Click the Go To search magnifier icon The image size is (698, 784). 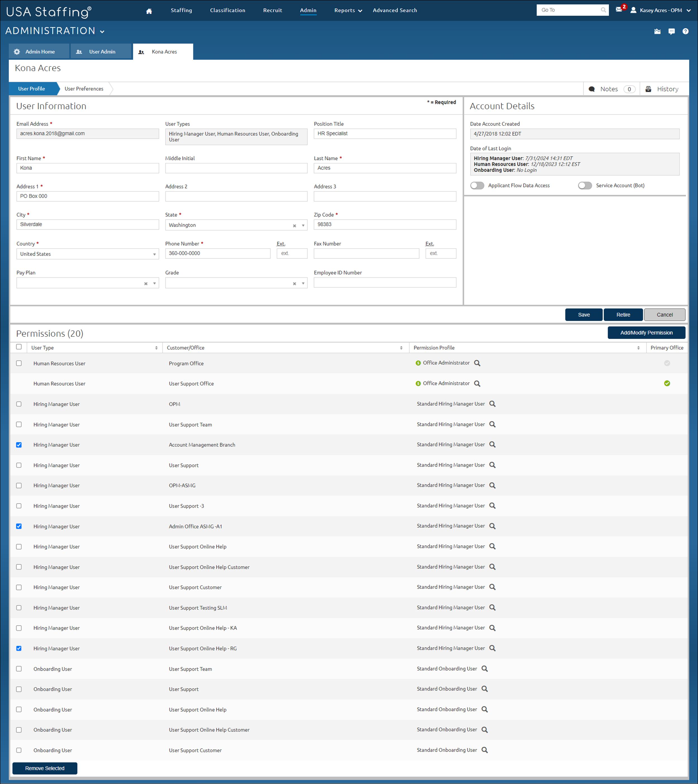click(x=603, y=10)
